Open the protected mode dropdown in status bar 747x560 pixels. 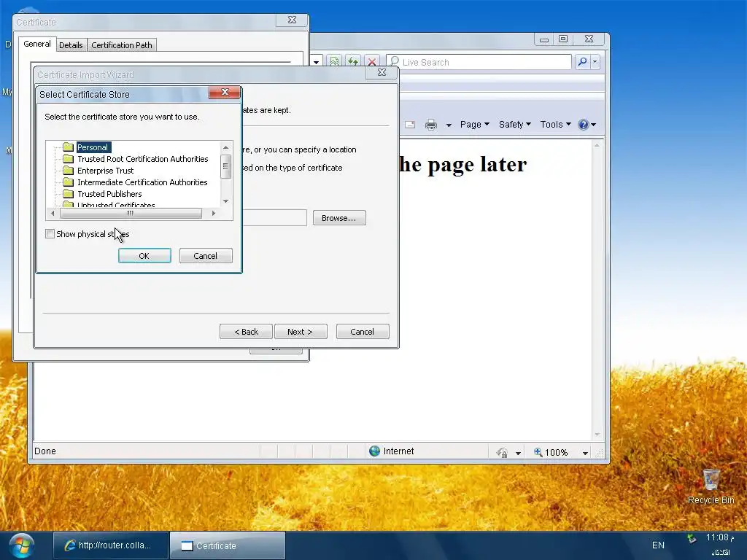pos(518,453)
